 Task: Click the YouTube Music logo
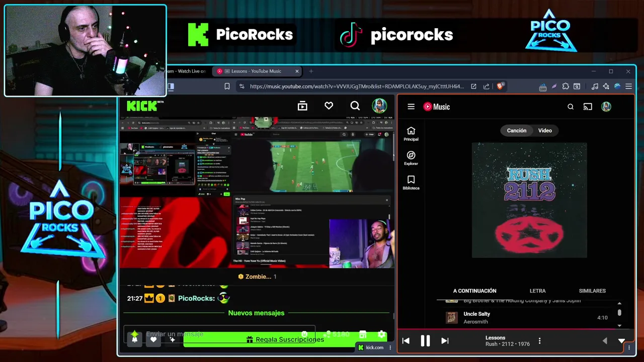pos(436,107)
